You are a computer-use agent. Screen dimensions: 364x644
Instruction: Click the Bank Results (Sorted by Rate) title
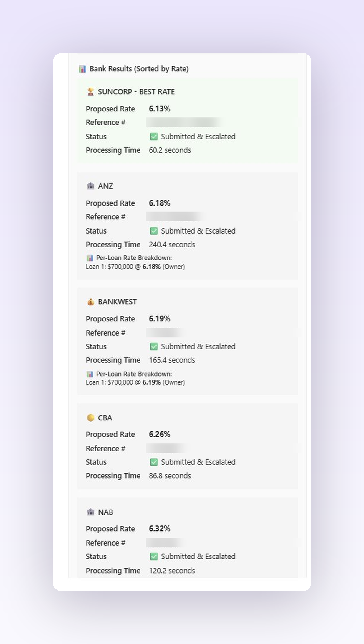139,69
